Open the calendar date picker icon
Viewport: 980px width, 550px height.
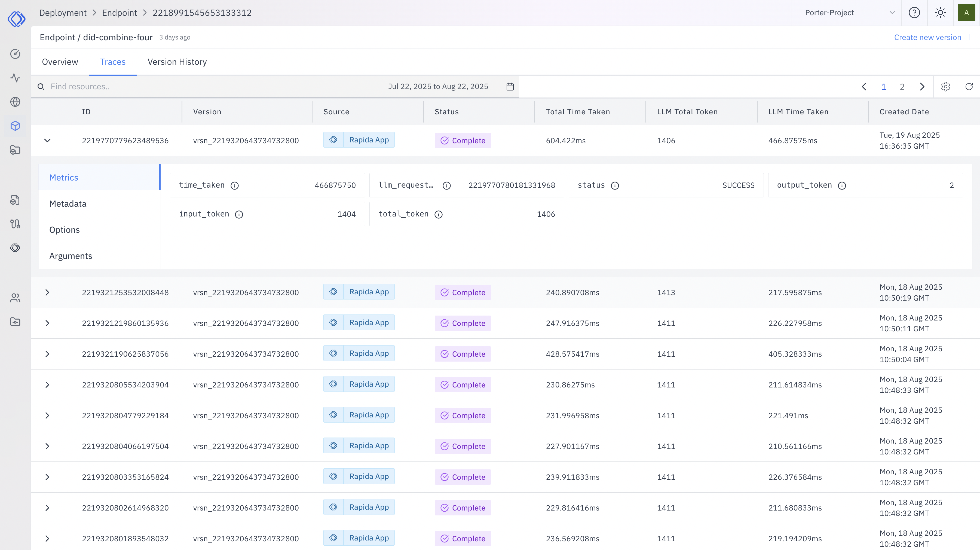[x=510, y=87]
